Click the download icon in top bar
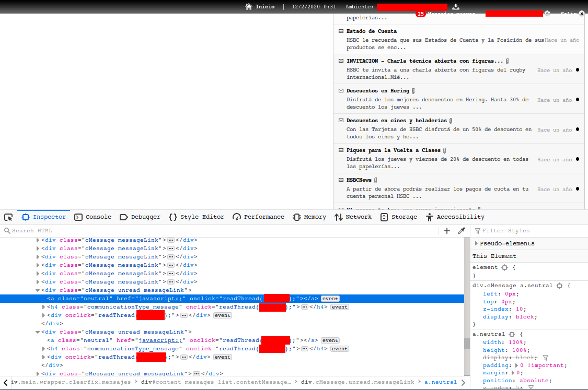The width and height of the screenshot is (588, 390). 456,7
